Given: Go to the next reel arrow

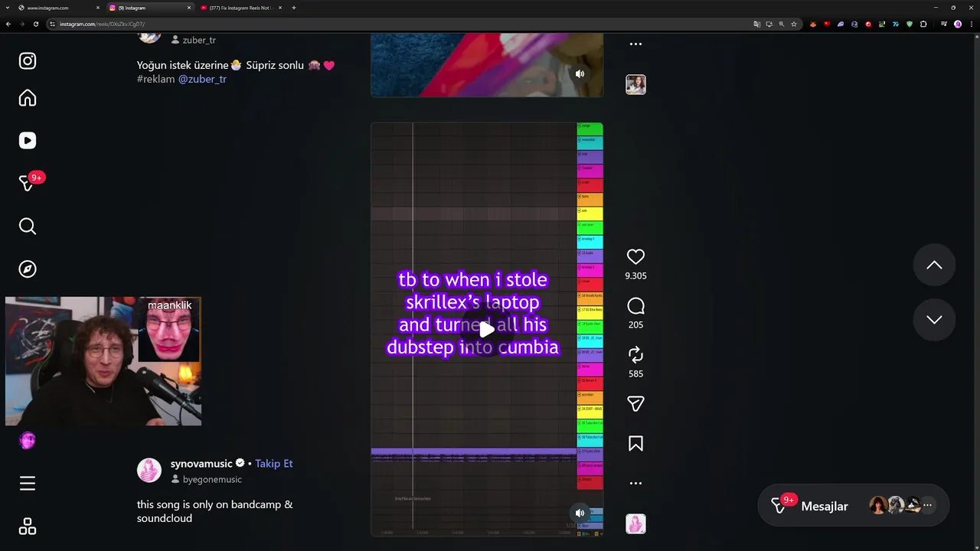Looking at the screenshot, I should 934,320.
